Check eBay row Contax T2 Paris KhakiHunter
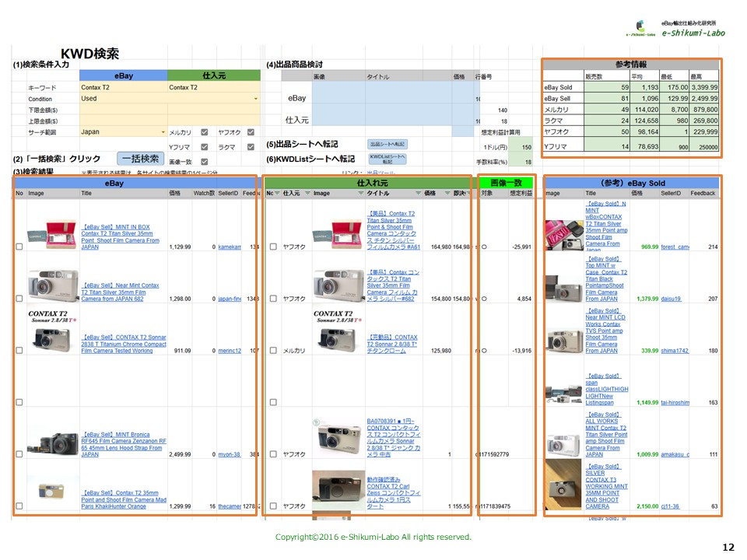 click(x=19, y=506)
